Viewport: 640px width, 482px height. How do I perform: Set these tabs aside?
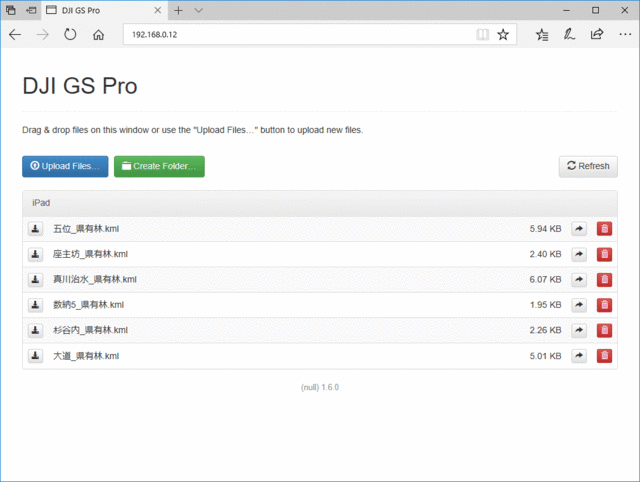tap(31, 11)
